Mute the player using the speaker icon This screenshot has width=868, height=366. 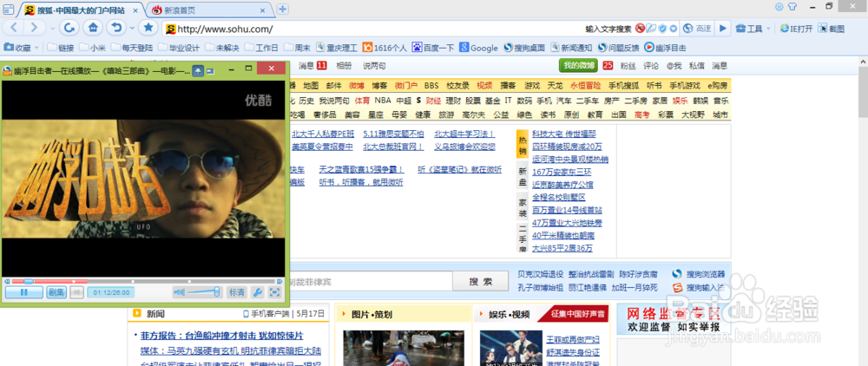[x=180, y=292]
